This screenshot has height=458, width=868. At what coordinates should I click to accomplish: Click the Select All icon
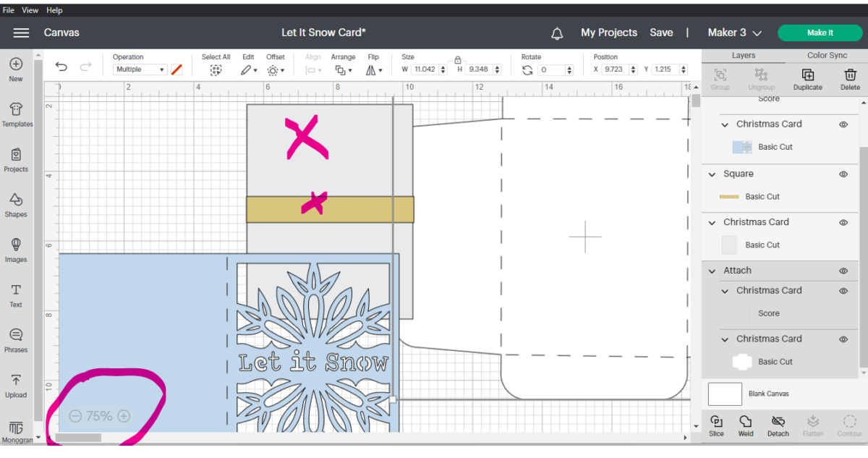(x=216, y=69)
